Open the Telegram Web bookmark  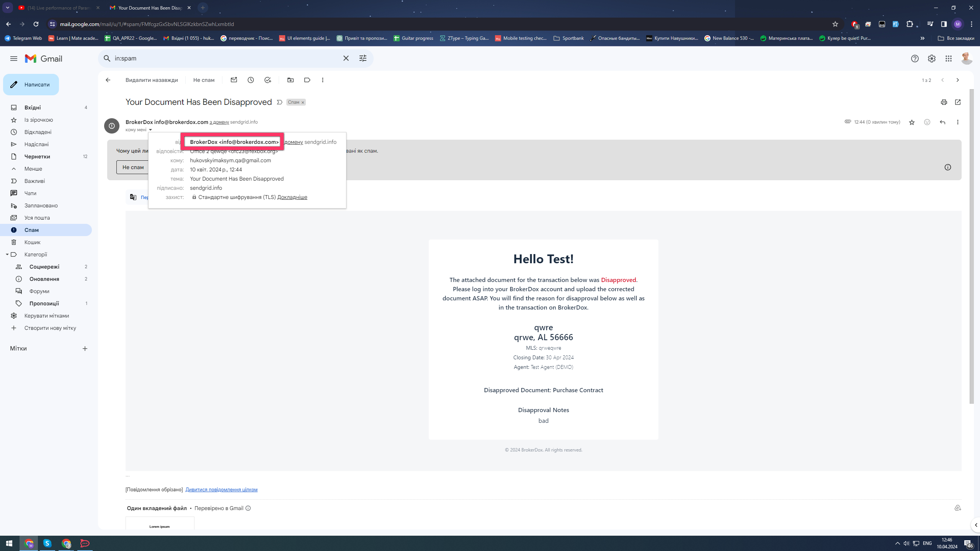[x=23, y=38]
